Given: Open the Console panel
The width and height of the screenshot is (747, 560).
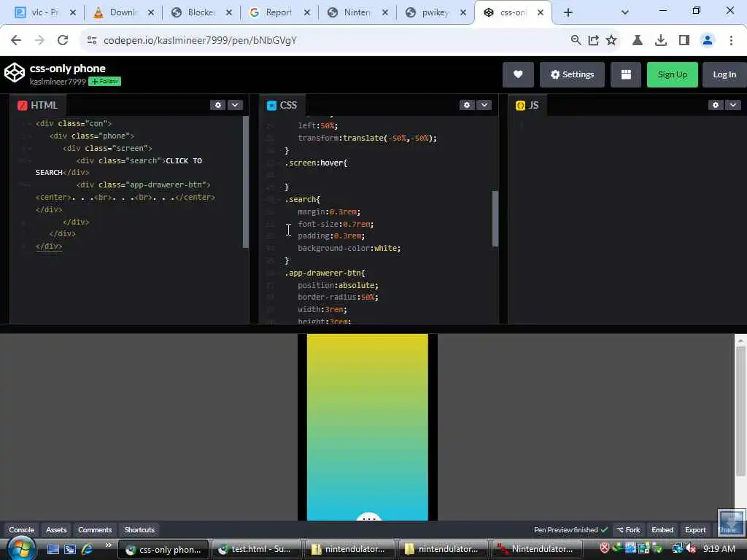Looking at the screenshot, I should [21, 529].
